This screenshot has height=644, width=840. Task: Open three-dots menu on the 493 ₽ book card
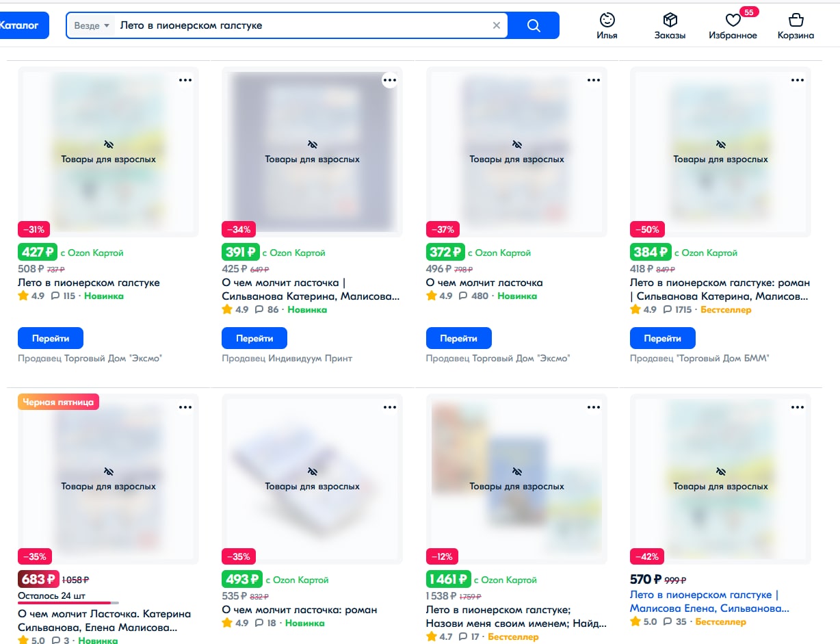[389, 407]
